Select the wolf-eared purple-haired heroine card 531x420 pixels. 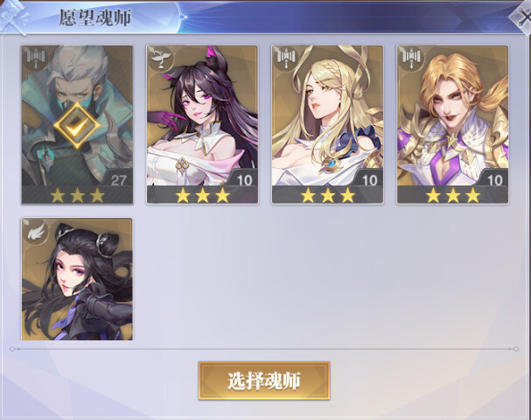(202, 124)
